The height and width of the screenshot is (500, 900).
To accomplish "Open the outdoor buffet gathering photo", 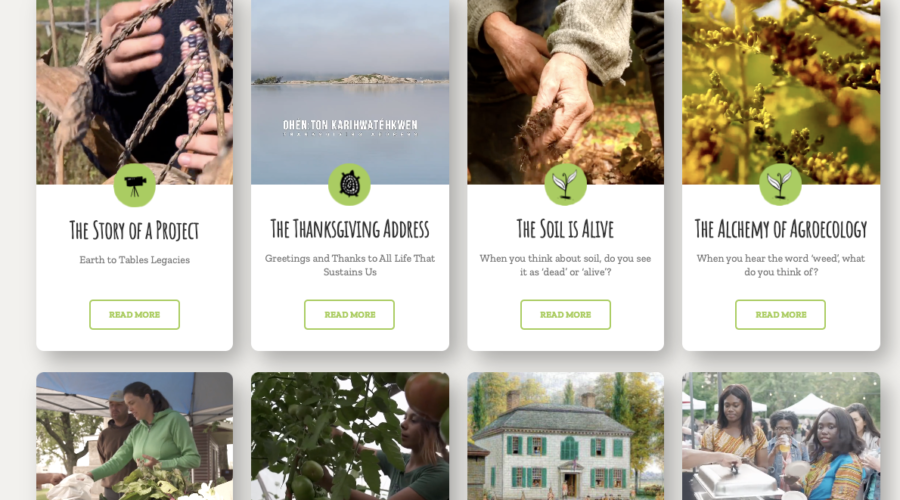I will pos(781,436).
